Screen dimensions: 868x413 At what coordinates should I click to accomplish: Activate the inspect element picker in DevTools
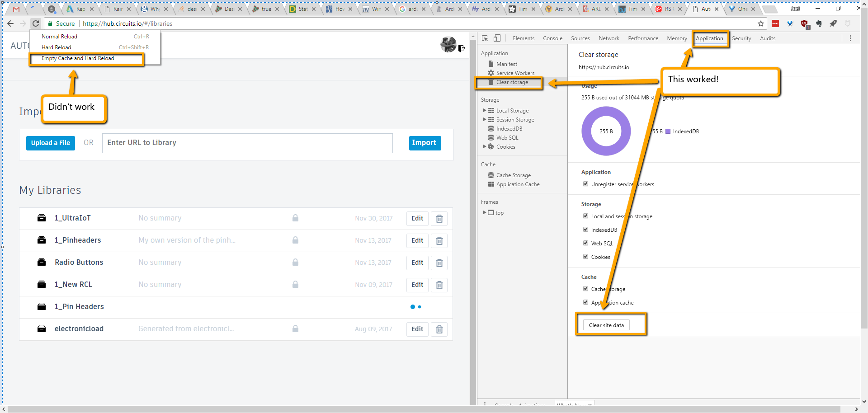pos(485,38)
